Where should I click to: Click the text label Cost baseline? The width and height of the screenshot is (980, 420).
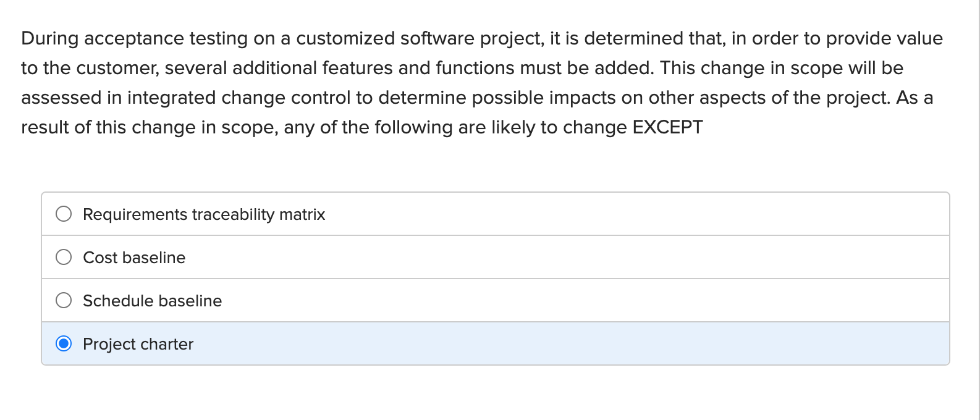135,257
